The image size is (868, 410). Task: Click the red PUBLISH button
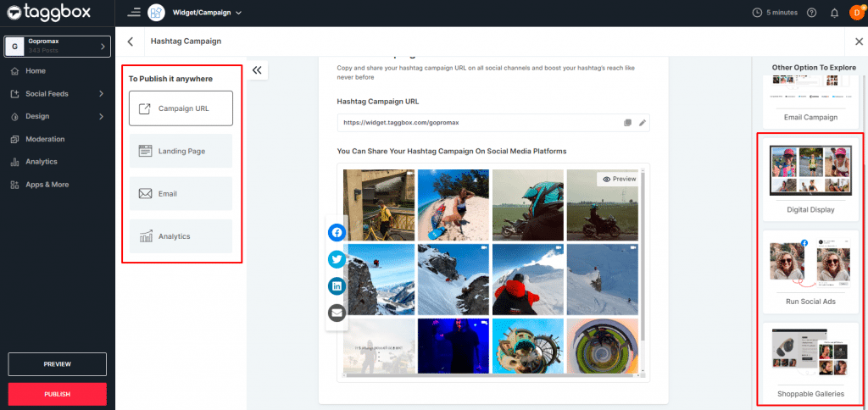(x=57, y=394)
